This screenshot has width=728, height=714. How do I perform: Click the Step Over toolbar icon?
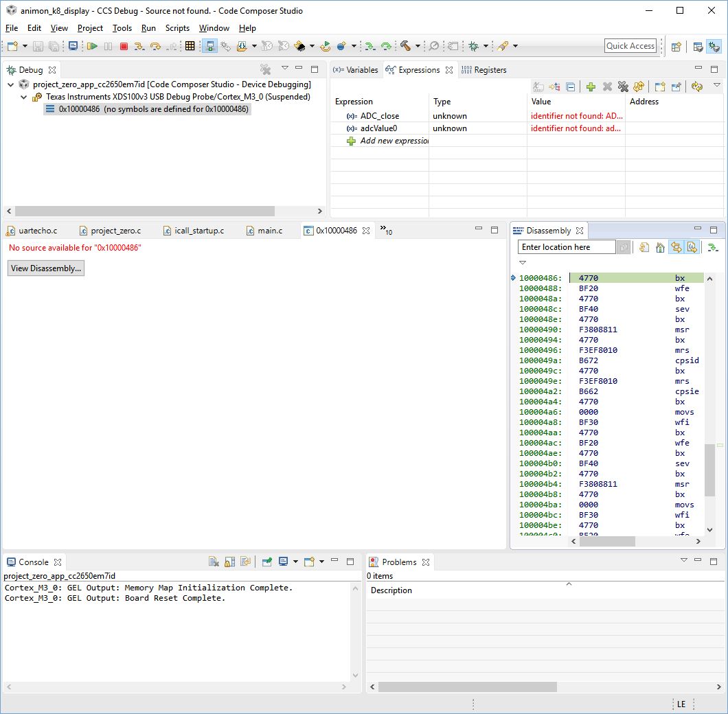click(156, 46)
